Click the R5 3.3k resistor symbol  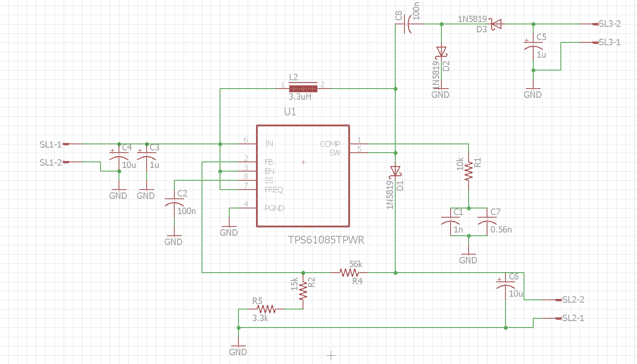[266, 309]
